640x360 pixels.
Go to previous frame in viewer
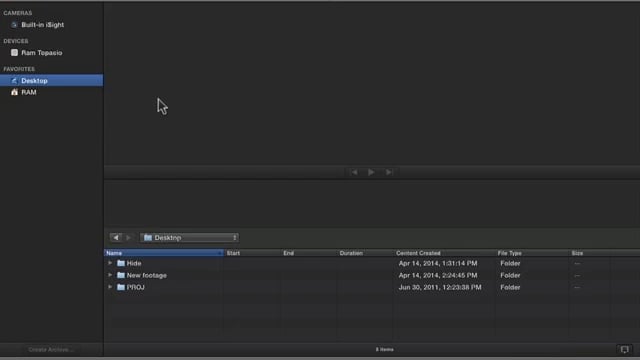[x=354, y=172]
